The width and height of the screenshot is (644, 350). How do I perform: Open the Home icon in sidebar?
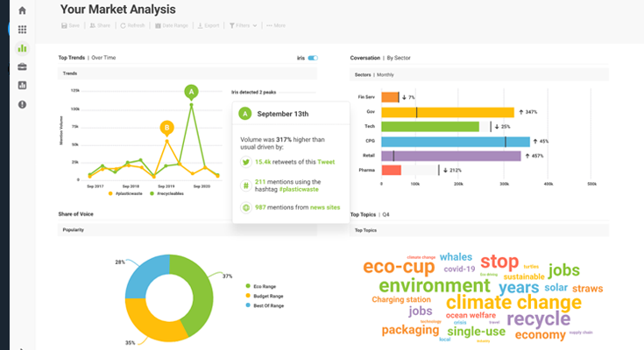(x=22, y=10)
